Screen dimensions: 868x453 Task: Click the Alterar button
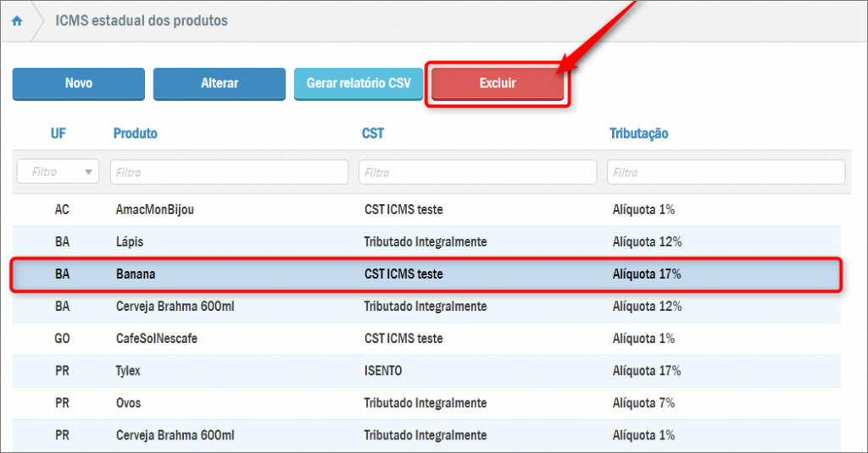220,84
